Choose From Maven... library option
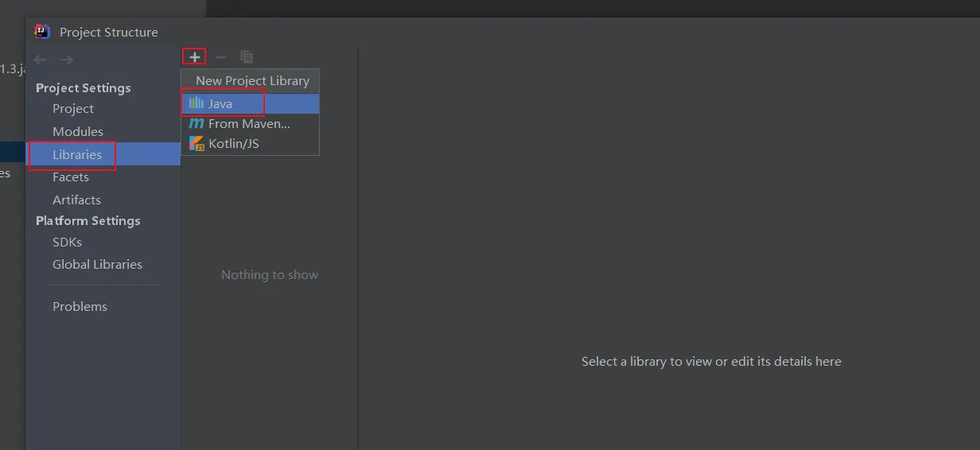The image size is (980, 450). (251, 124)
